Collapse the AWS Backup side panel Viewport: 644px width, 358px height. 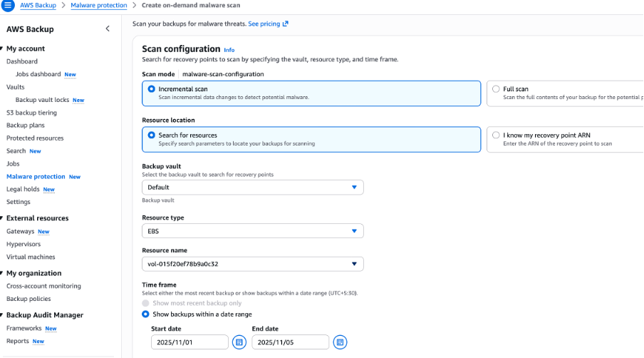tap(108, 29)
